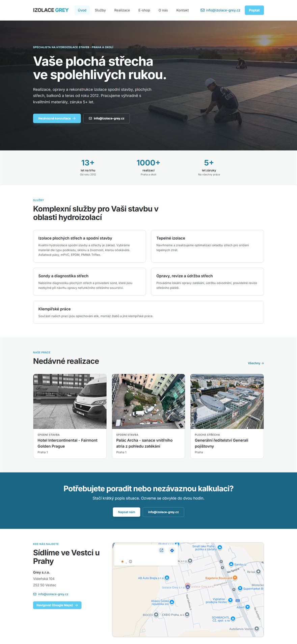Click the envelope icon in the header

click(202, 10)
